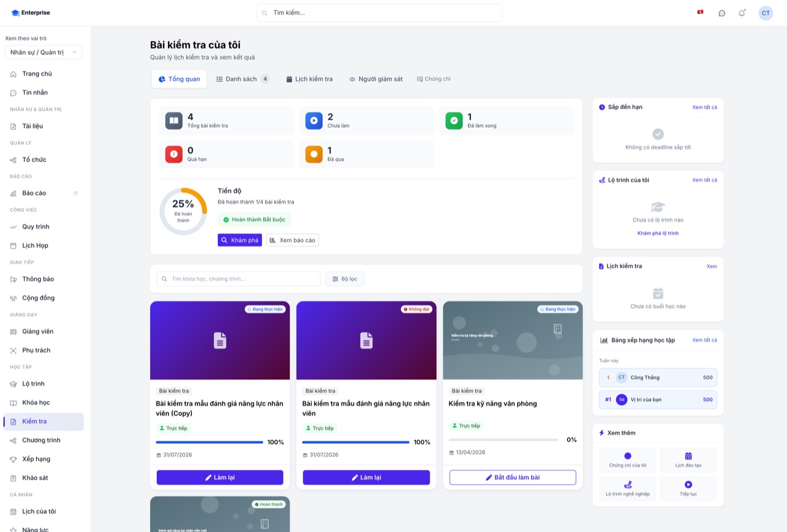Open the language flag selector
Viewport: 787px width, 532px height.
700,12
